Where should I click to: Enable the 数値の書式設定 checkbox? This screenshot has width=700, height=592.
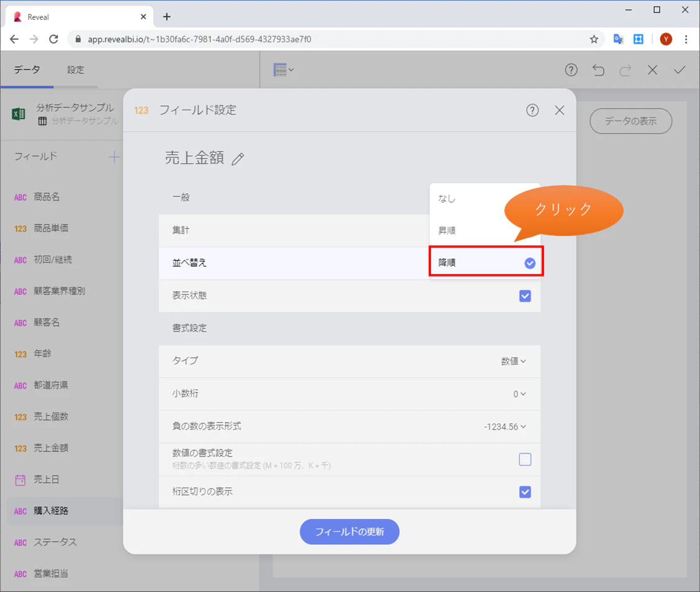click(x=525, y=459)
